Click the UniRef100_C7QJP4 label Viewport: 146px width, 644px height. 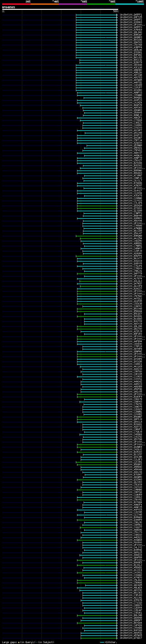click(x=131, y=266)
